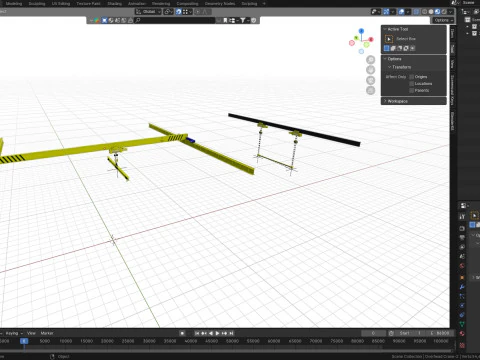Screen dimensions: 480x360
Task: Click the blue Z axis on navigation gizmo
Action: [361, 31]
